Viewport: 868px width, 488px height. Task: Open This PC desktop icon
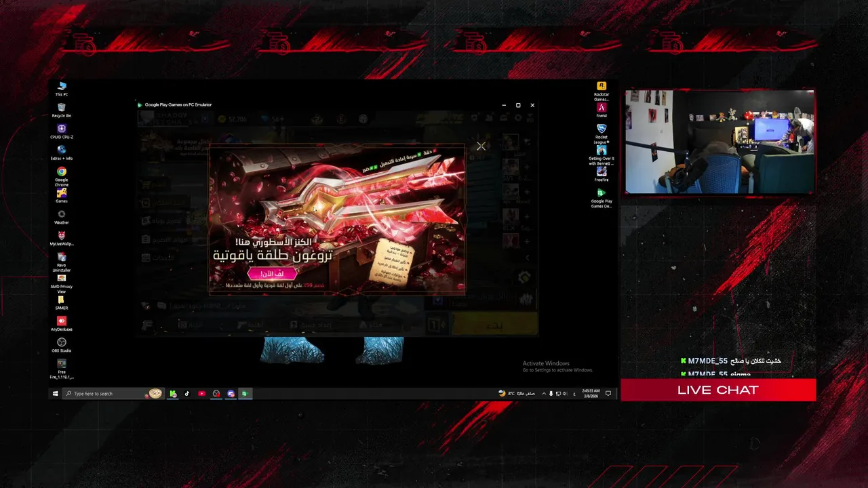tap(62, 89)
